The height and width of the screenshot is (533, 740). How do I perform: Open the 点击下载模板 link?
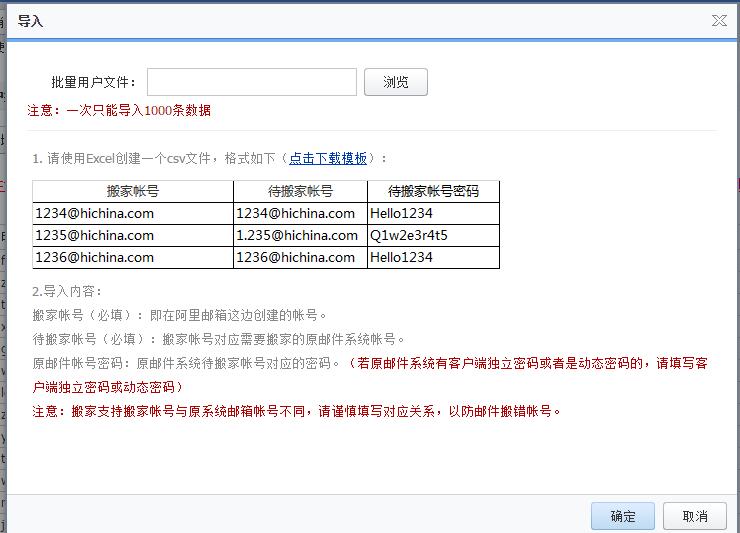click(327, 158)
